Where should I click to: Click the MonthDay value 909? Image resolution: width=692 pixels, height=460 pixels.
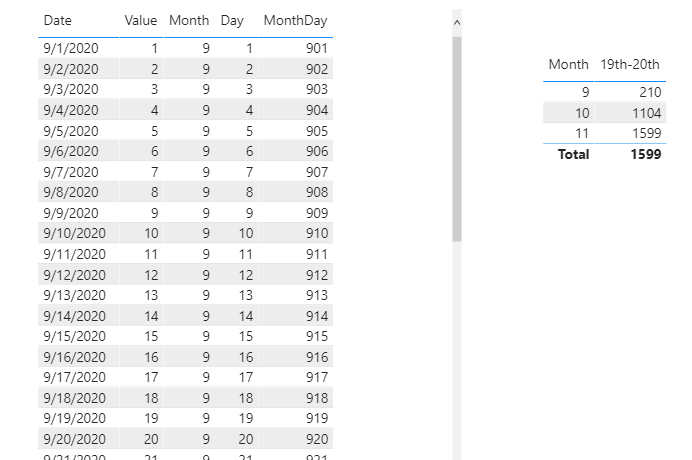point(317,213)
